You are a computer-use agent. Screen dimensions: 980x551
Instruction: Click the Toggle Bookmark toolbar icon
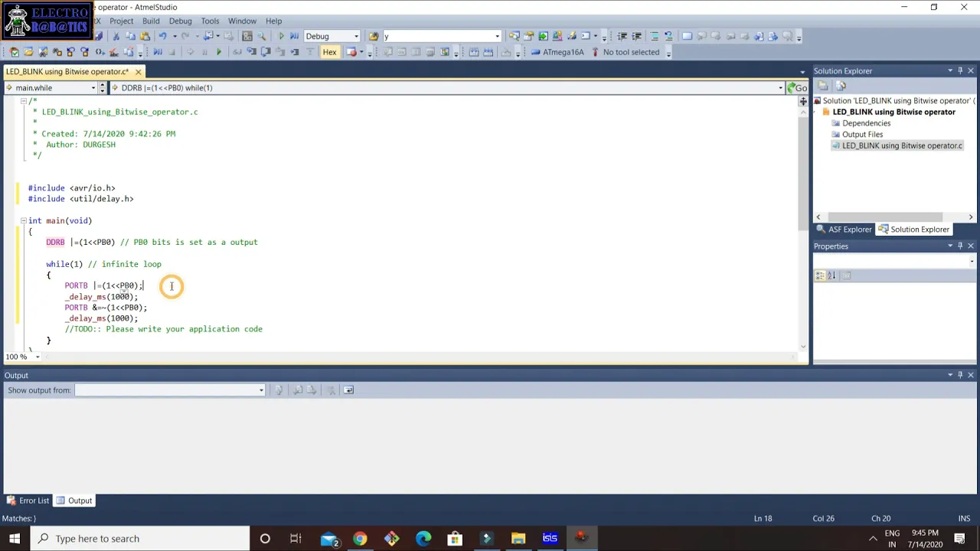[687, 36]
